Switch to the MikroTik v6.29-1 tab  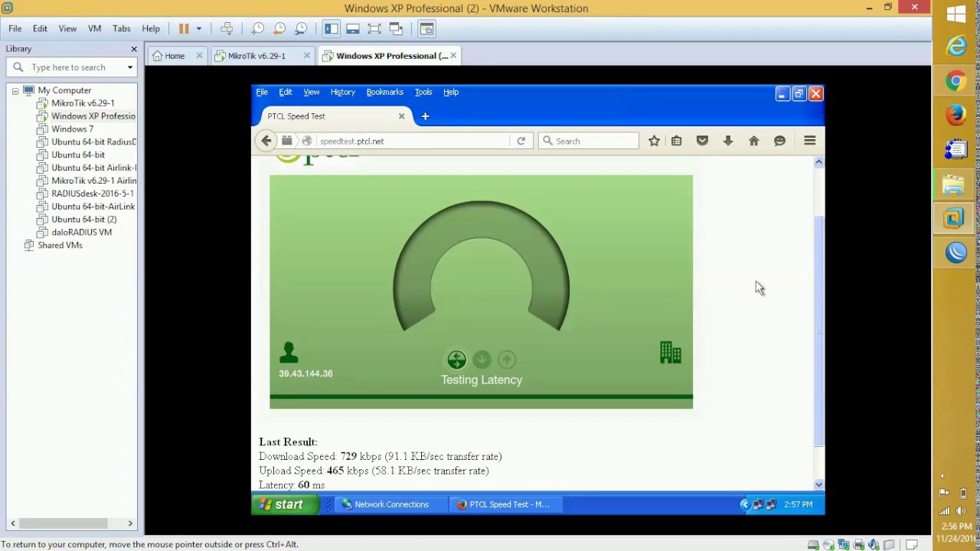coord(256,56)
